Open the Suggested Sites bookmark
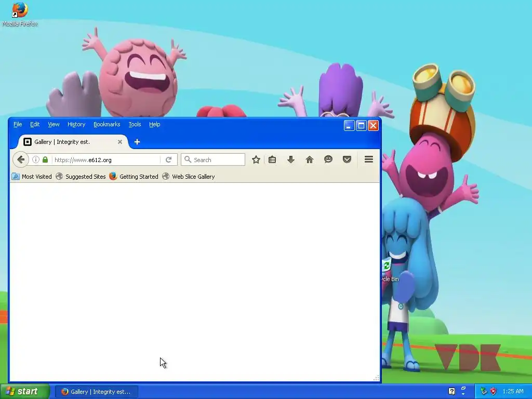This screenshot has width=532, height=399. (81, 177)
